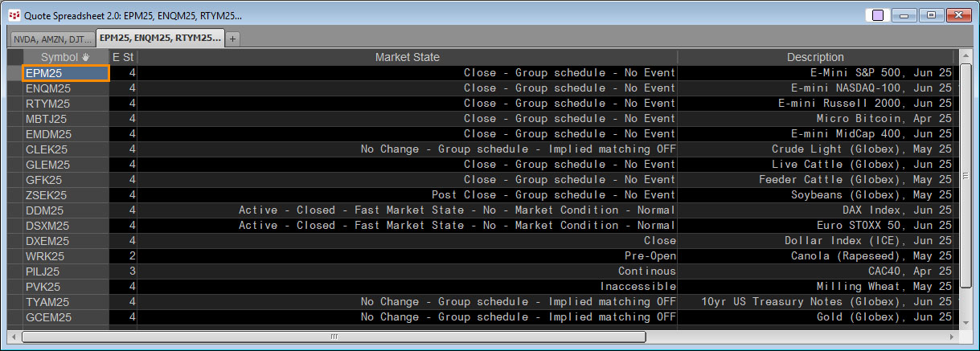The image size is (980, 351).
Task: Click the E St value 3 for PILJ25
Action: (x=132, y=271)
